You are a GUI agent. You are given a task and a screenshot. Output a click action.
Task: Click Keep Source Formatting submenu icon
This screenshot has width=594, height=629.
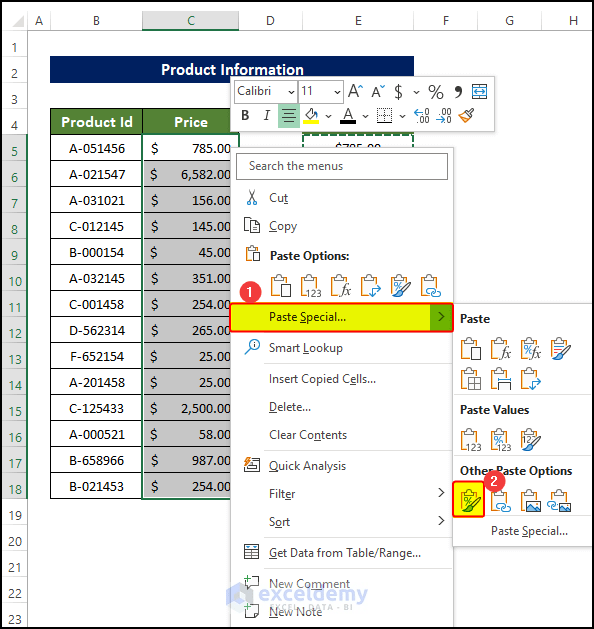click(561, 349)
